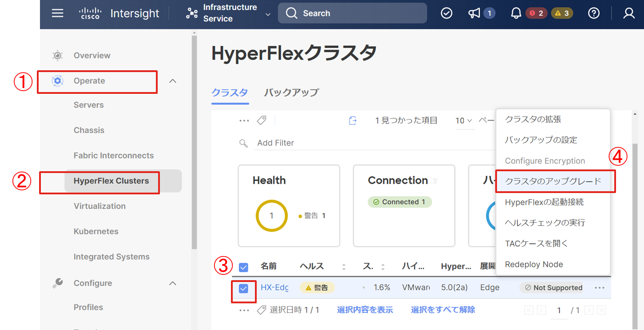Select Redeploy Node menu item

pyautogui.click(x=534, y=264)
